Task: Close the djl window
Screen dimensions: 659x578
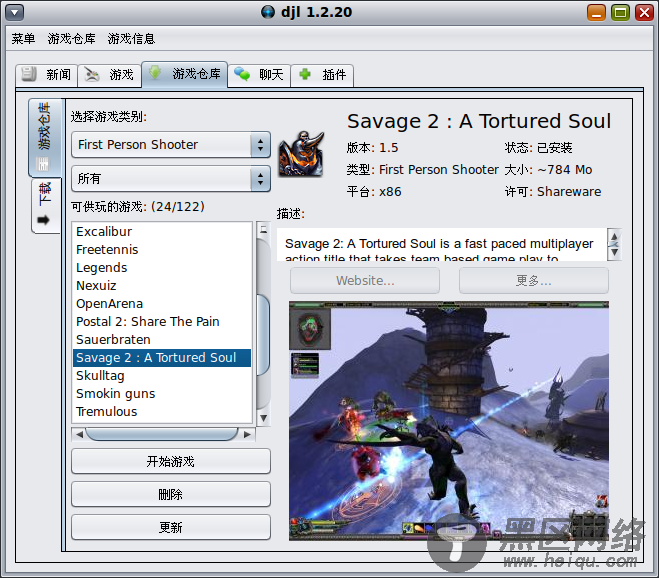Action: tap(644, 12)
